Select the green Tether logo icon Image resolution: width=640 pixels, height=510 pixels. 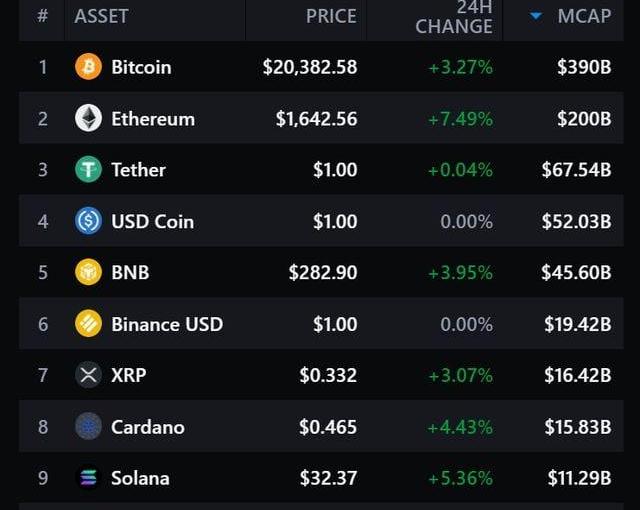(x=88, y=169)
